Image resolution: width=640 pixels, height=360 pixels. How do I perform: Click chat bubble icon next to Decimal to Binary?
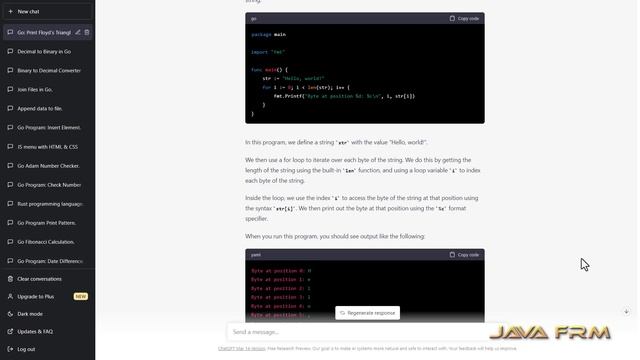tap(10, 51)
